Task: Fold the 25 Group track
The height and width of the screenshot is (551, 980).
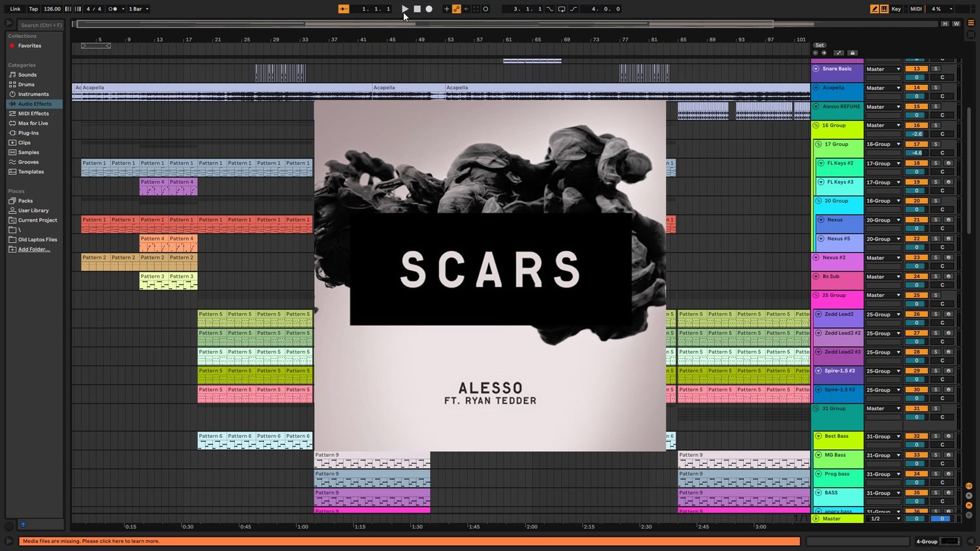Action: pyautogui.click(x=816, y=295)
